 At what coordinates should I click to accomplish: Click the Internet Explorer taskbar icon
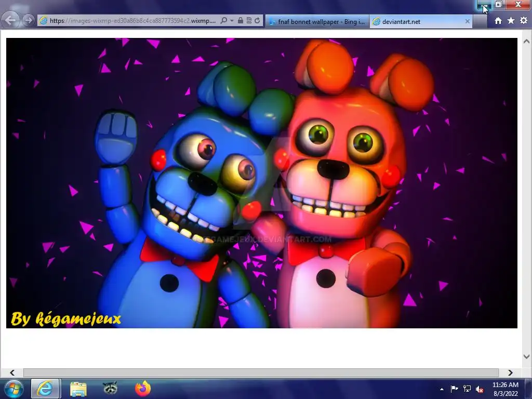coord(46,389)
